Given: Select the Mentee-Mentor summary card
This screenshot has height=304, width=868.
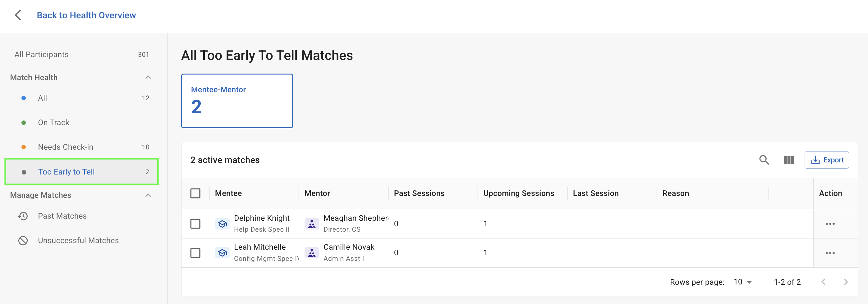Looking at the screenshot, I should (237, 101).
